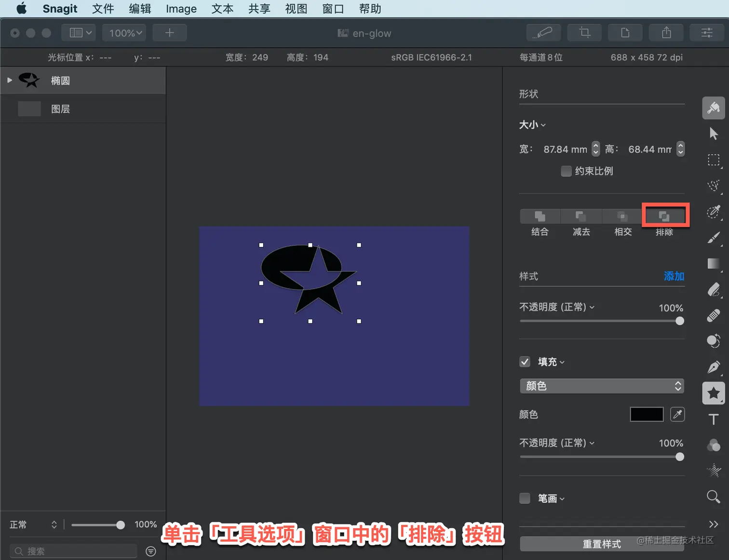The height and width of the screenshot is (560, 729).
Task: Select the Eraser tool
Action: click(714, 290)
